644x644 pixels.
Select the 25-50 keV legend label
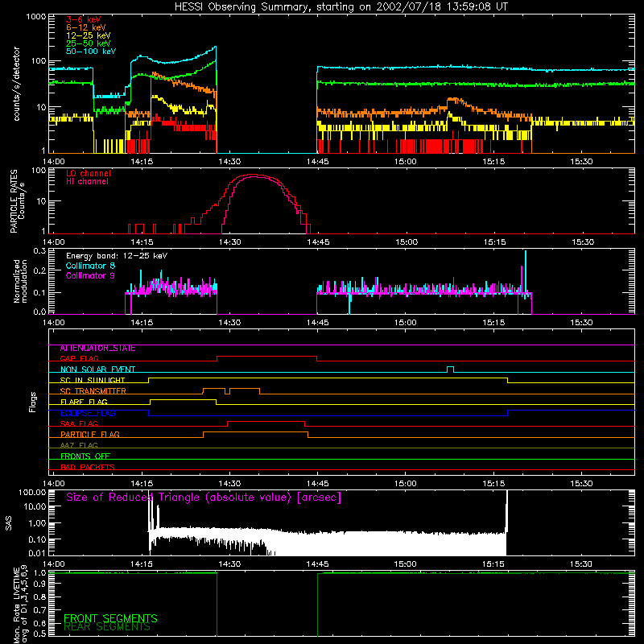point(89,43)
